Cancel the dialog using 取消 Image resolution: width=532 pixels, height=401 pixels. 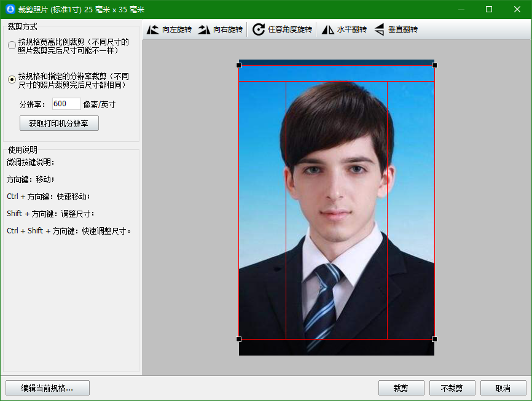pyautogui.click(x=503, y=387)
